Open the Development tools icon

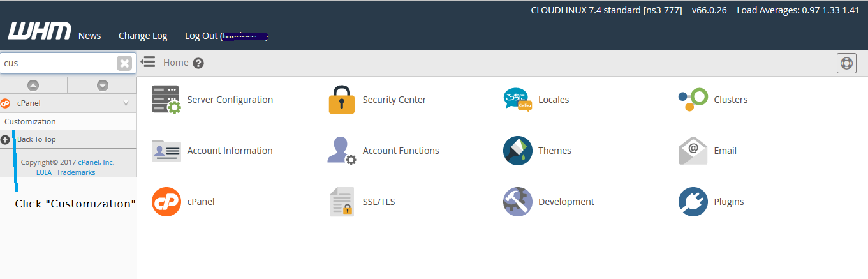(517, 202)
